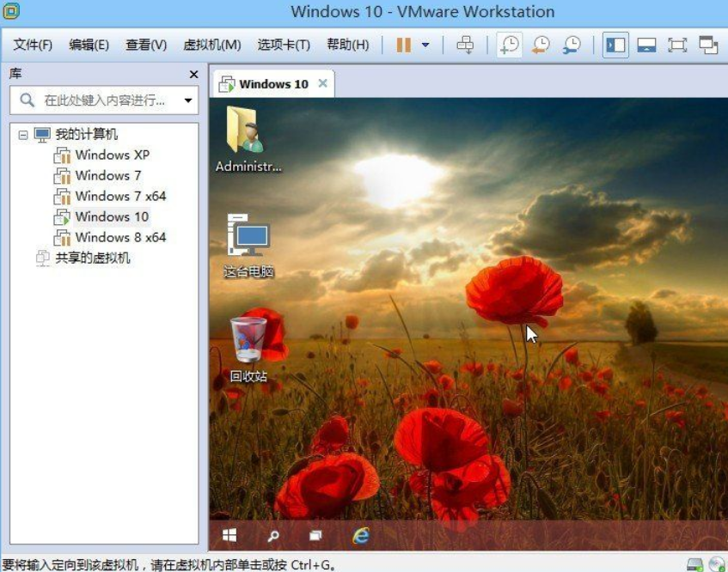Collapse the 我的计算机 tree node
Screen dimensions: 728x572
point(22,135)
